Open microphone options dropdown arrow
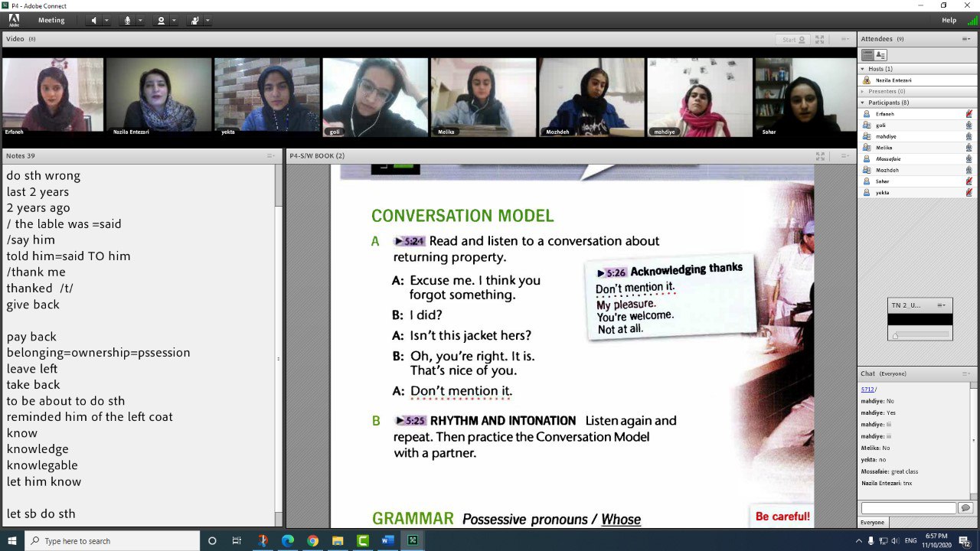Viewport: 980px width, 551px height. [x=140, y=21]
